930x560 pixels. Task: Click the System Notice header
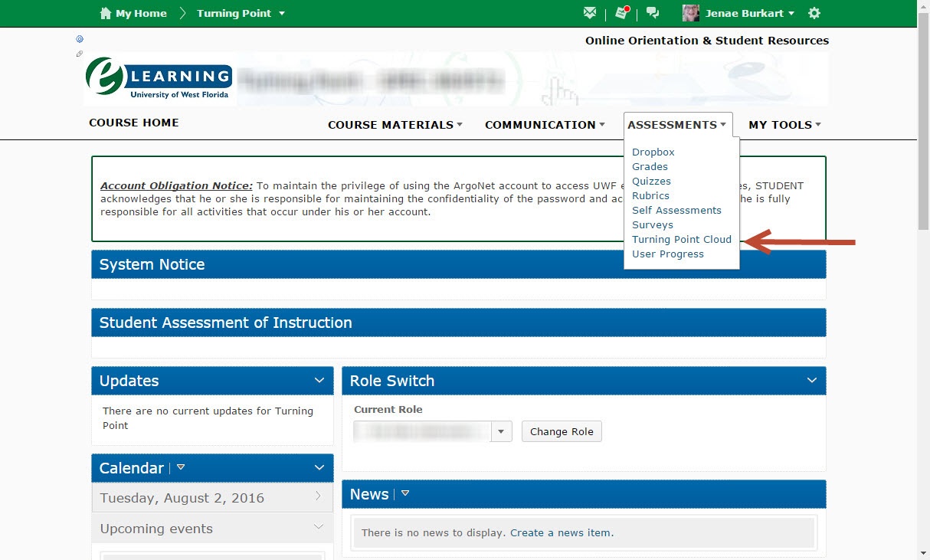click(x=458, y=264)
